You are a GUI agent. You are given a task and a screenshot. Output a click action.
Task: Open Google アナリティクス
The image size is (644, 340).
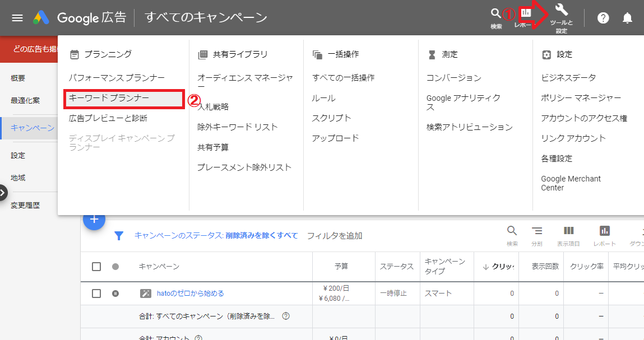tap(464, 103)
